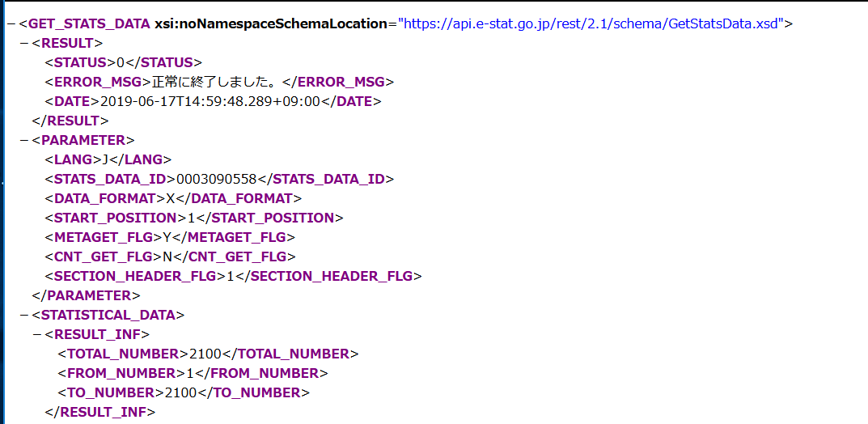Collapse the GET_STATS_DATA root node
This screenshot has height=424, width=868.
click(x=9, y=23)
